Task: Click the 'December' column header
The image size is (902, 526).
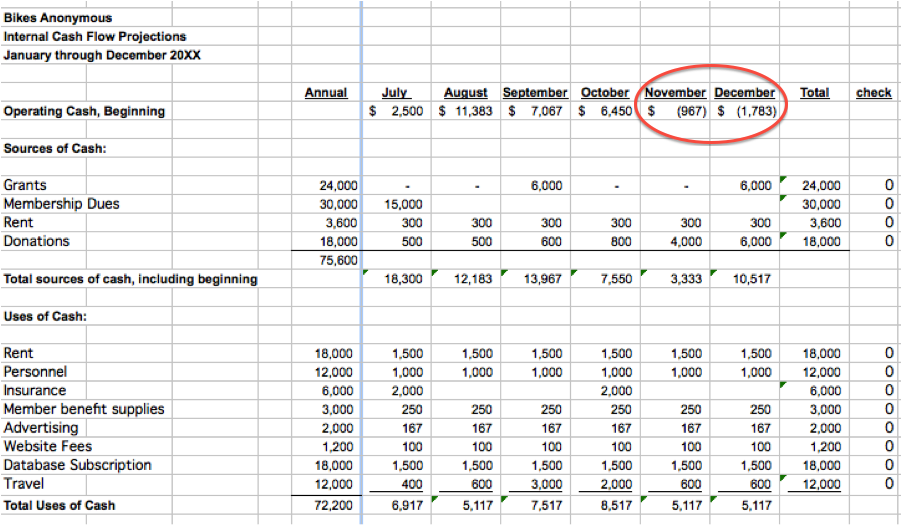Action: (744, 92)
